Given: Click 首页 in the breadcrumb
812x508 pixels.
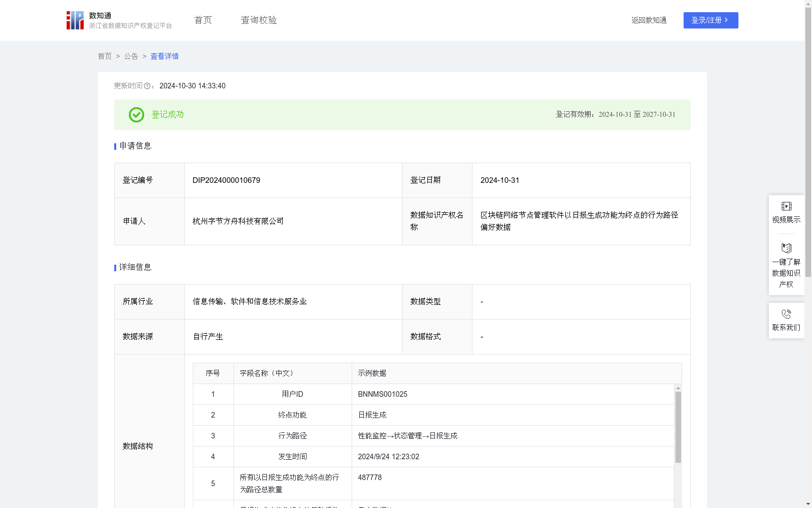Looking at the screenshot, I should click(105, 56).
